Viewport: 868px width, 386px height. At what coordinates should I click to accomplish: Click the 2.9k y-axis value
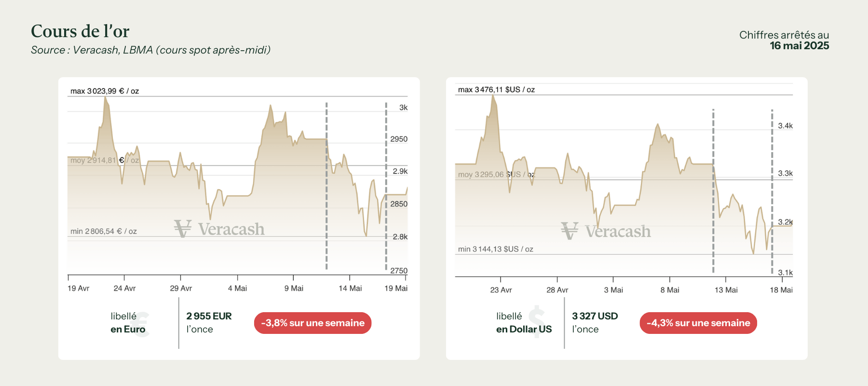click(x=400, y=171)
